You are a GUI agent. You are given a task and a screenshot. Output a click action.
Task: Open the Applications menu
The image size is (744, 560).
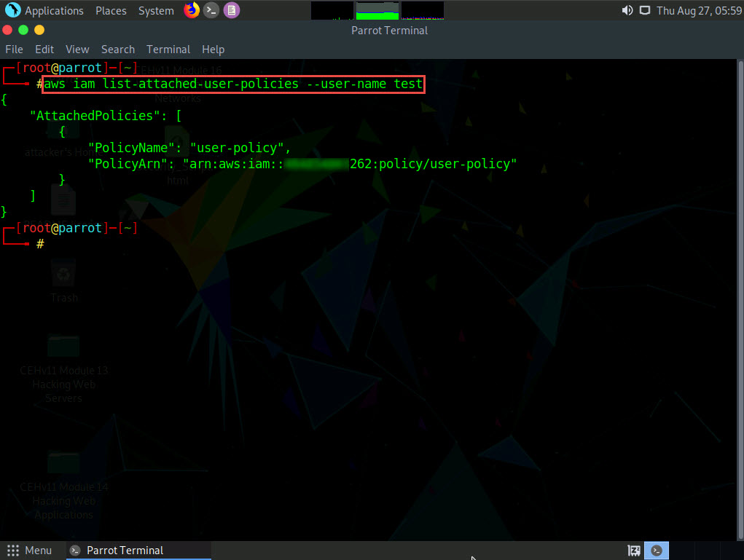pyautogui.click(x=54, y=11)
